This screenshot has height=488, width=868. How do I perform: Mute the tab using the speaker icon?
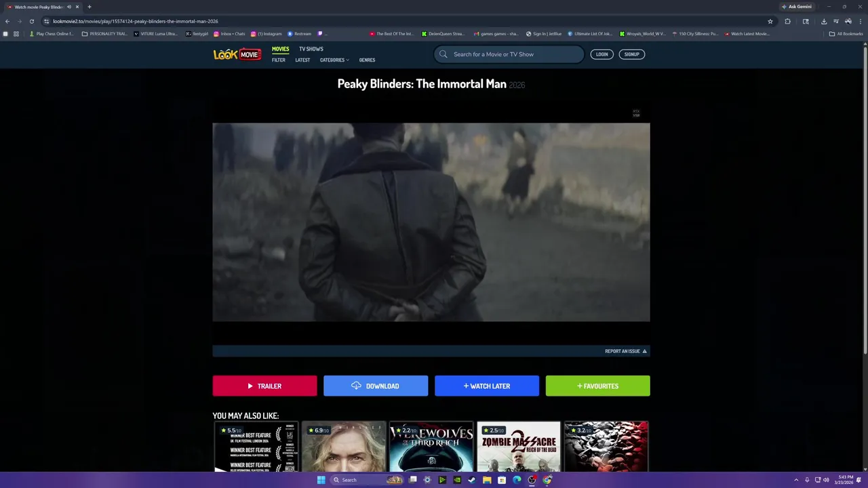click(x=69, y=7)
